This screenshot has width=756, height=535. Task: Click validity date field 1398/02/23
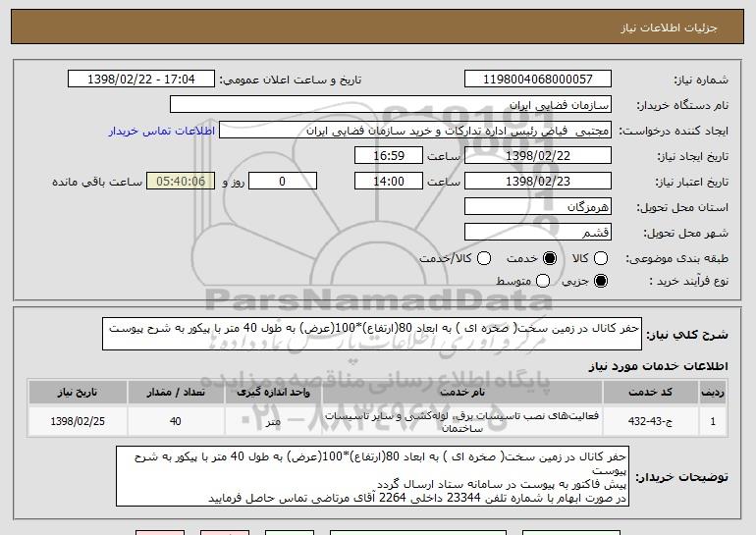point(538,182)
